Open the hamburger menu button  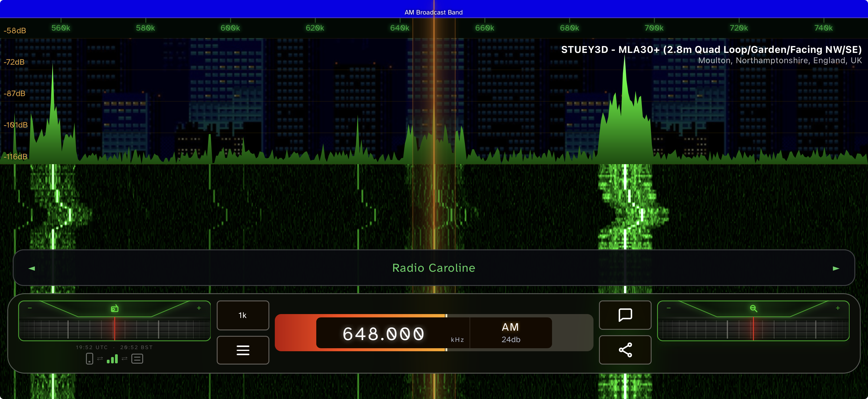point(243,350)
